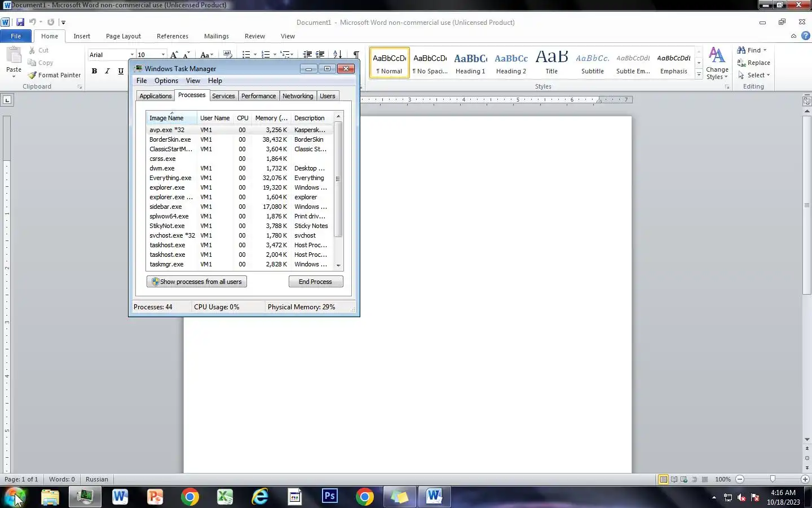Expand the Paste options arrow

coord(14,77)
